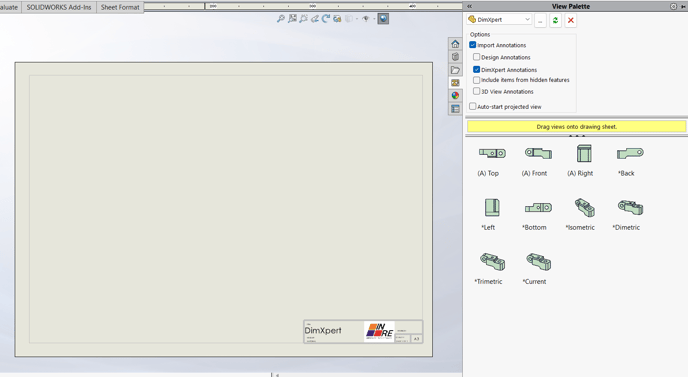Toggle the view settings globe icon
Image resolution: width=688 pixels, height=377 pixels.
[383, 19]
